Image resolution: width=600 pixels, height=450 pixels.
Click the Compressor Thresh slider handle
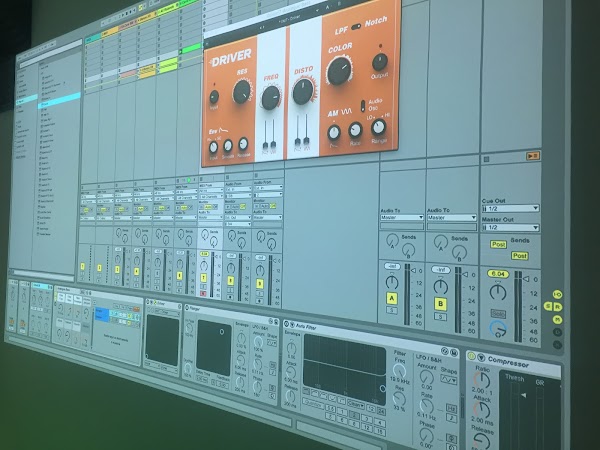coord(523,395)
